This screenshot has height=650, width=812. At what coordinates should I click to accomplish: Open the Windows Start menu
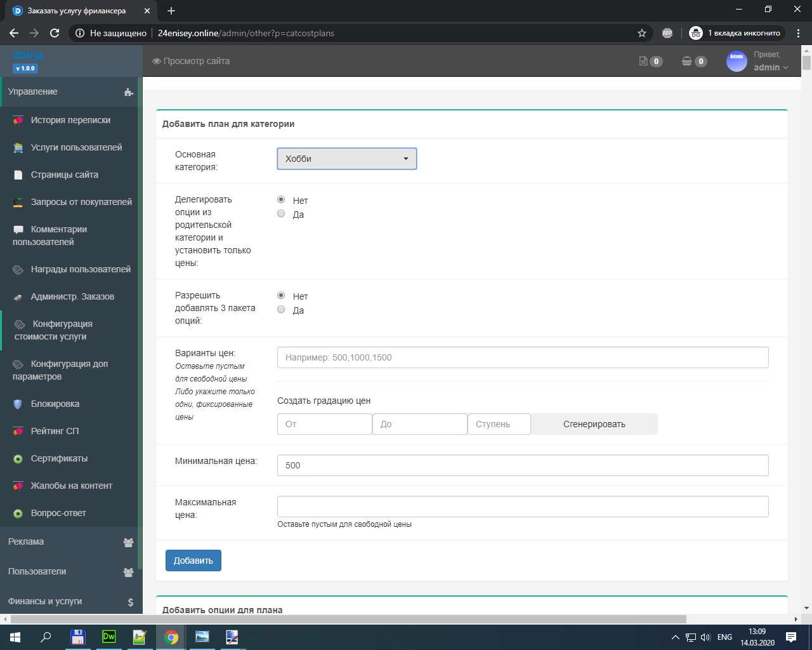tap(15, 637)
